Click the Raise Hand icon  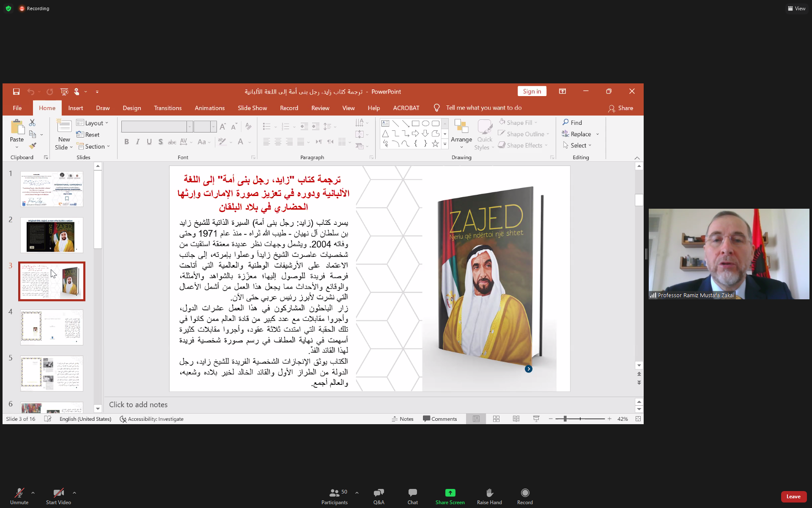[x=489, y=493]
